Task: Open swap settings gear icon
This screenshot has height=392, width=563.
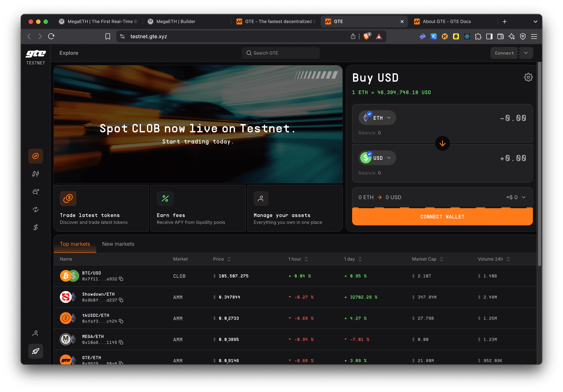Action: pos(528,77)
